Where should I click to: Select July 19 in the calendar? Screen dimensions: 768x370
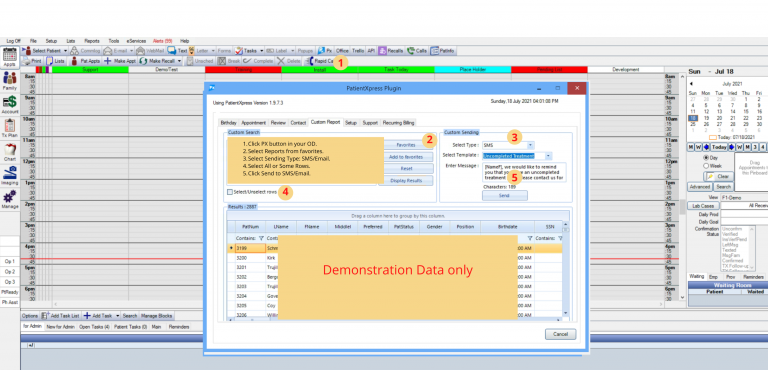706,118
